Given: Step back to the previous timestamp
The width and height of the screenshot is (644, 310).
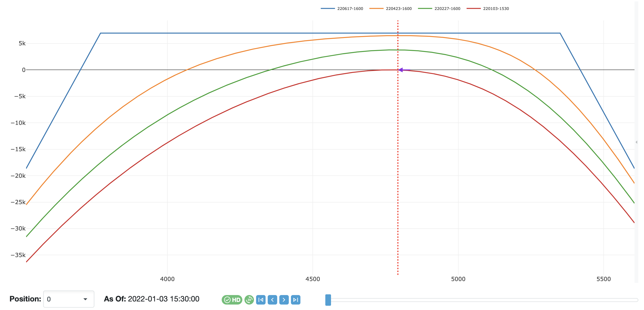Looking at the screenshot, I should [x=272, y=300].
